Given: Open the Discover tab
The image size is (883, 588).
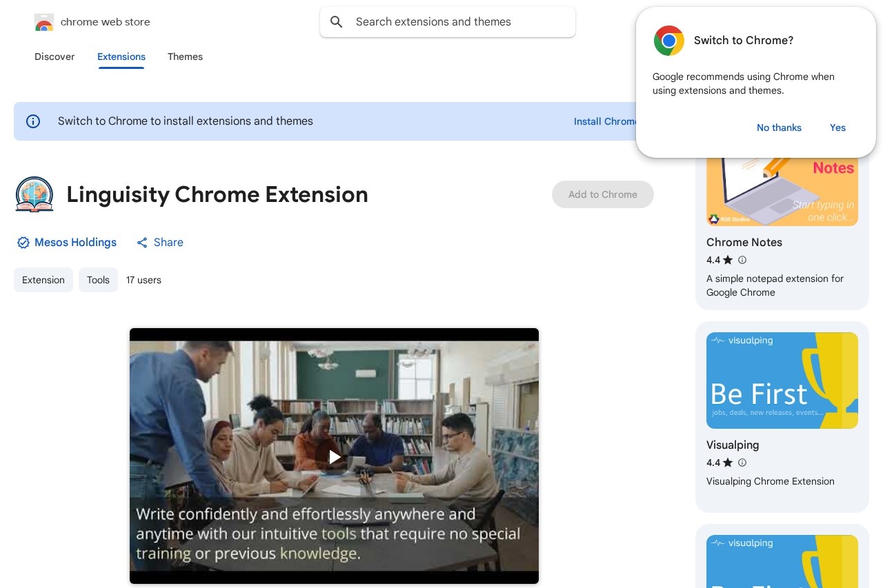Looking at the screenshot, I should (54, 57).
